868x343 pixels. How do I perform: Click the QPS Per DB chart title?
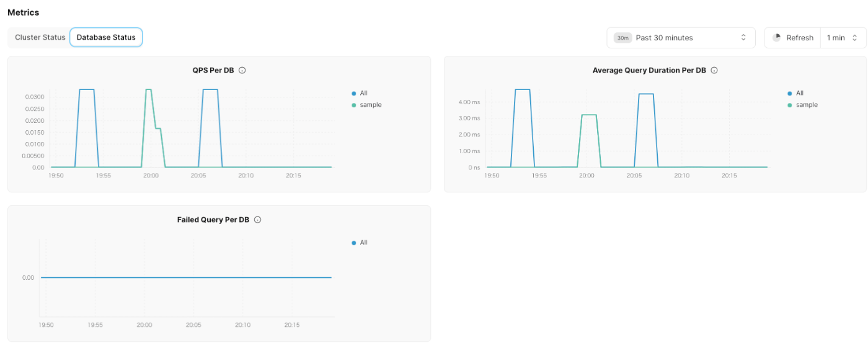pos(213,70)
